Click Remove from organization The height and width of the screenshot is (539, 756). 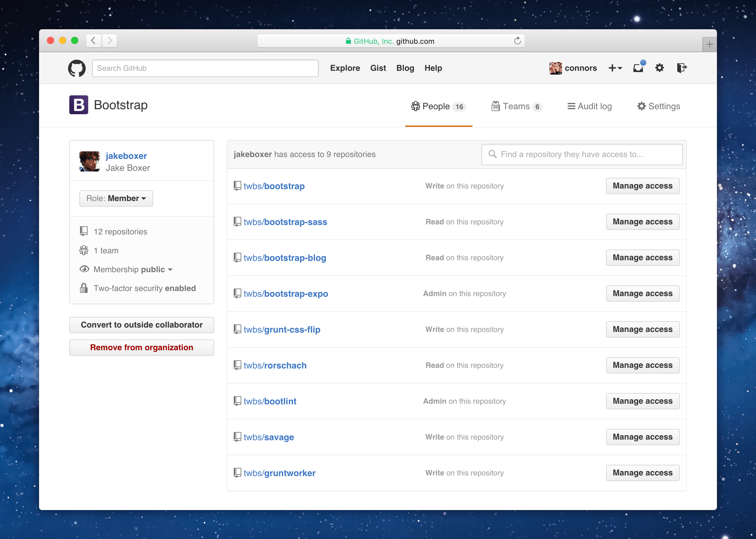141,347
